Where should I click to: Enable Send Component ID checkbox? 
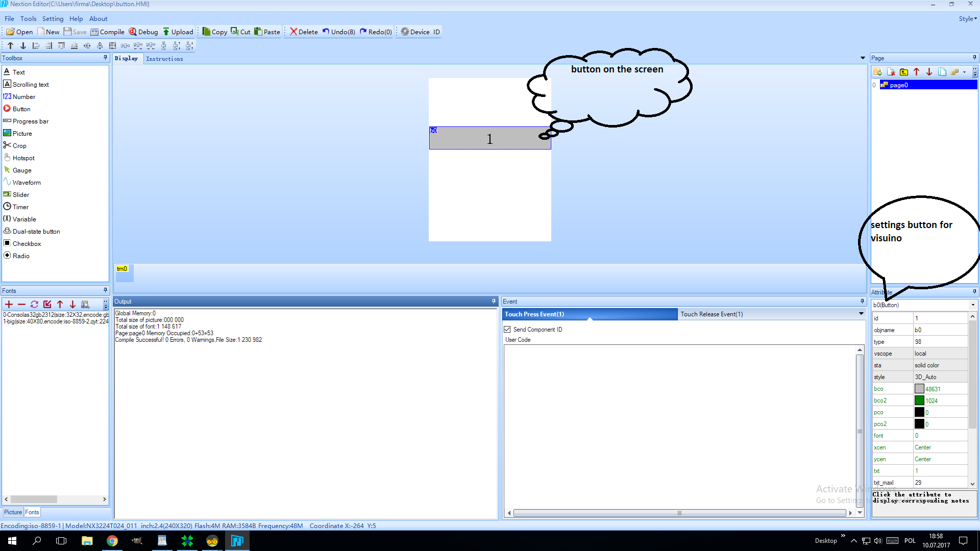508,329
